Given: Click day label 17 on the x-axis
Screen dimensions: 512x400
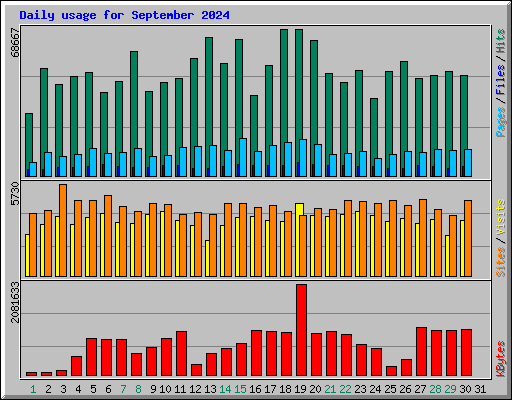Looking at the screenshot, I should (270, 389).
